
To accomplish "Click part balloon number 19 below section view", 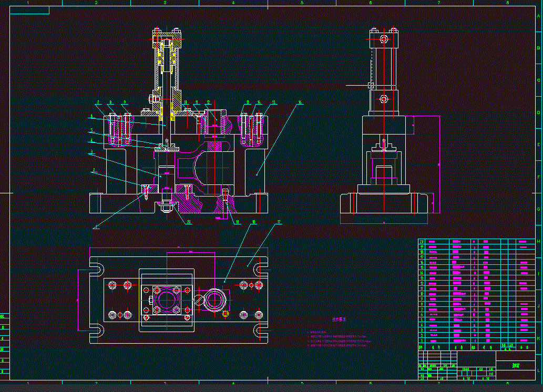I will coord(237,222).
